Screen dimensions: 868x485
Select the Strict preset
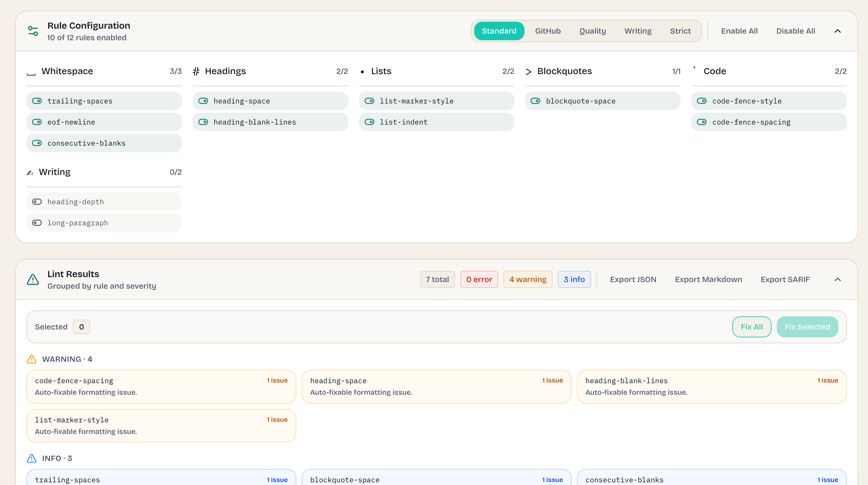click(x=680, y=31)
